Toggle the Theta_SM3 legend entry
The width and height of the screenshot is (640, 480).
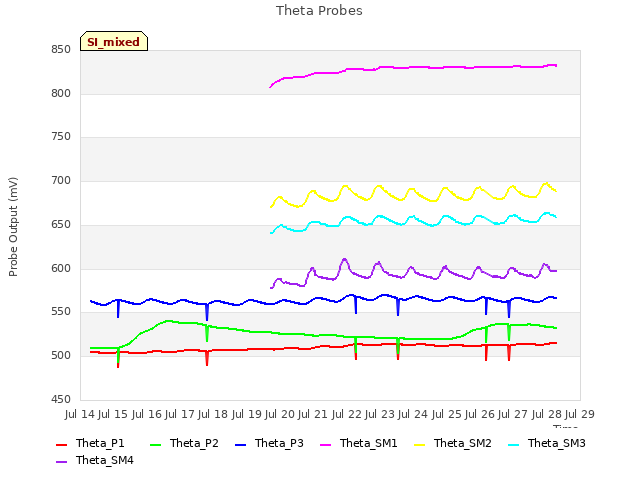tap(547, 443)
